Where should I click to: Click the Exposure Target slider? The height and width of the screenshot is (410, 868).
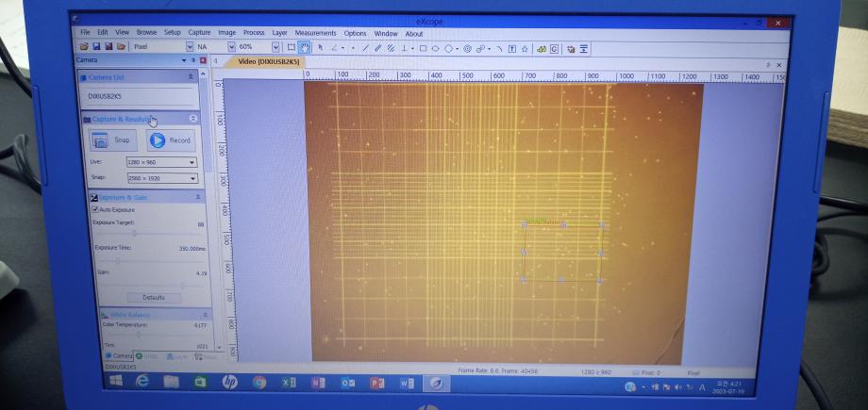(134, 233)
